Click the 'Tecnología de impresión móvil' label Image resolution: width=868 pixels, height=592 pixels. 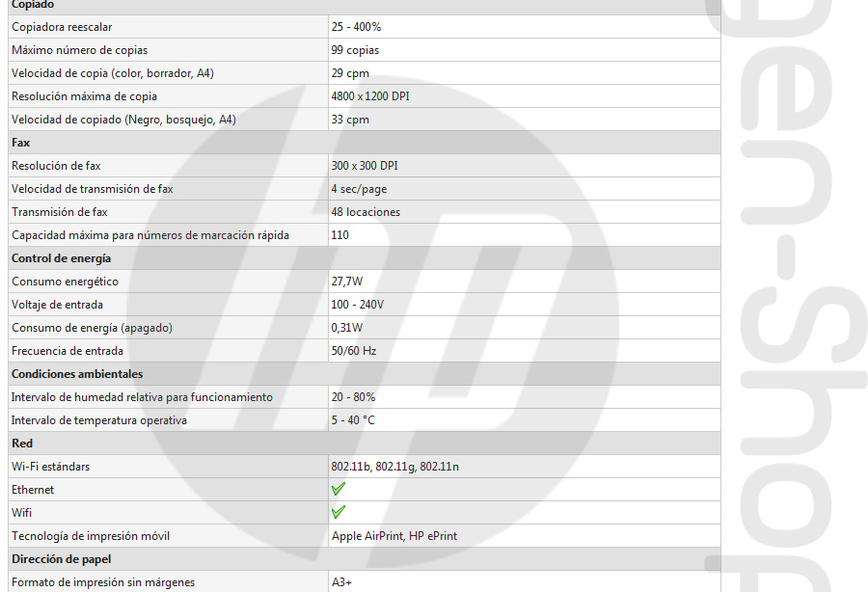coord(91,536)
